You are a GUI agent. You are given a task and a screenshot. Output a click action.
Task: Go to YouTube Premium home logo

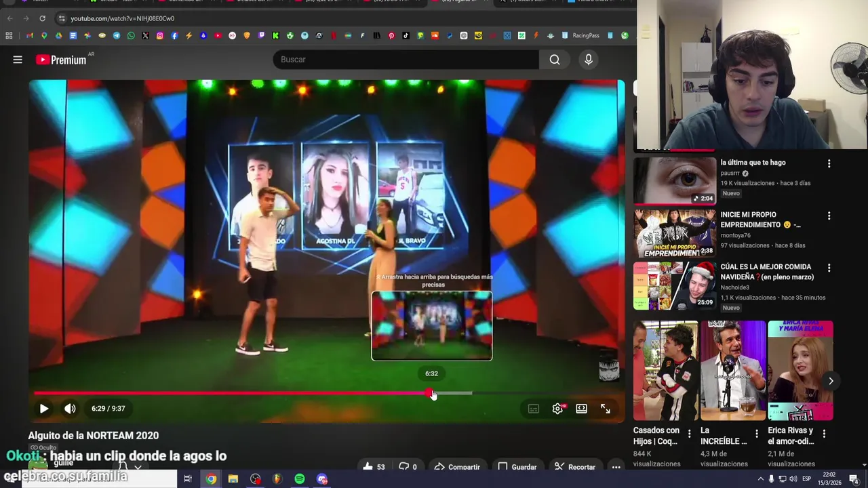tap(61, 60)
